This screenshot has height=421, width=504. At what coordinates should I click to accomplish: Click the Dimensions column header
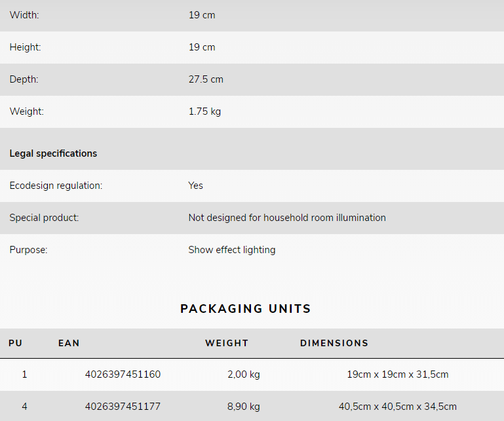334,343
